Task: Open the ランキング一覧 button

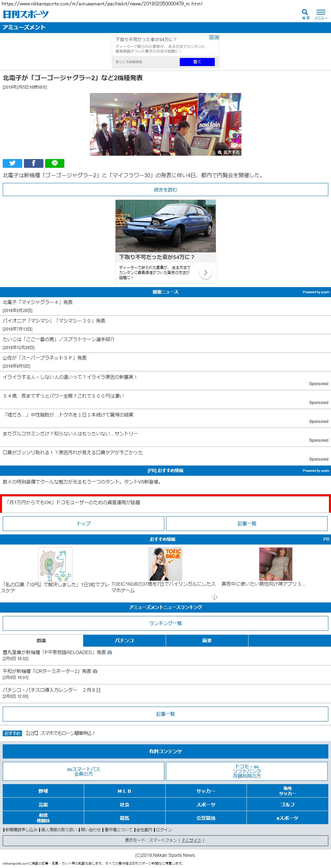Action: point(165,623)
